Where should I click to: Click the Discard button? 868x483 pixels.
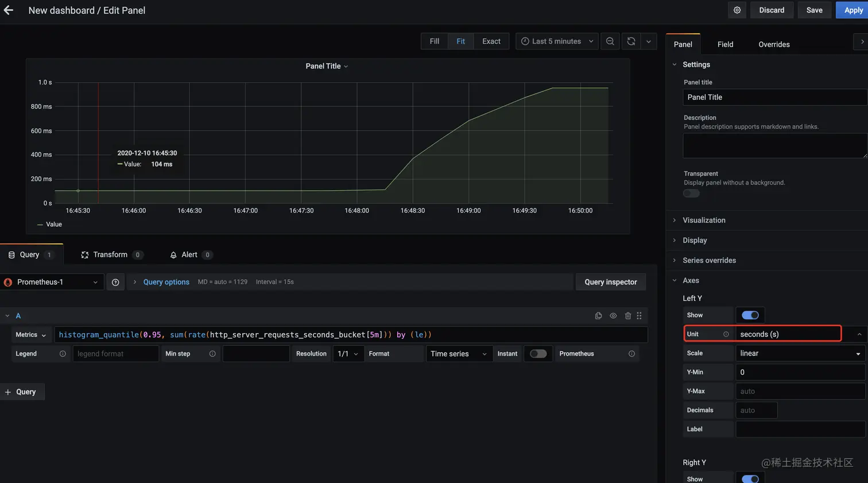point(772,10)
